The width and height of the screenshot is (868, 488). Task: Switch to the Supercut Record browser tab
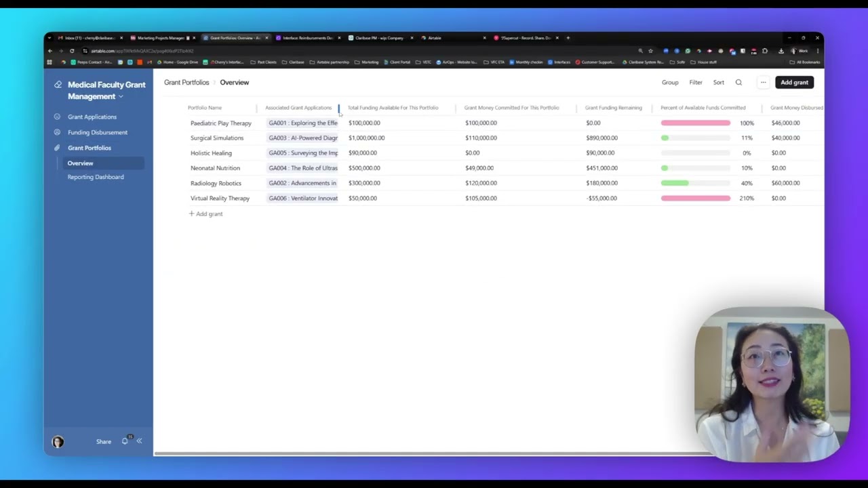525,38
